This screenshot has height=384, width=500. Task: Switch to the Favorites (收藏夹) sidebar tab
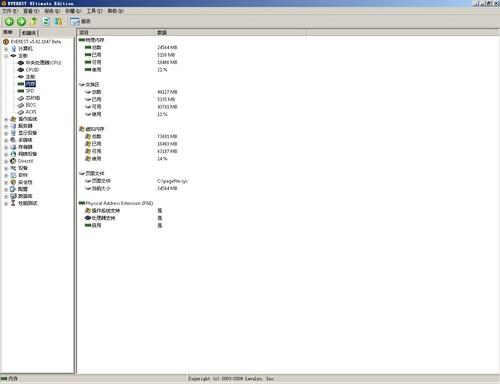point(30,33)
